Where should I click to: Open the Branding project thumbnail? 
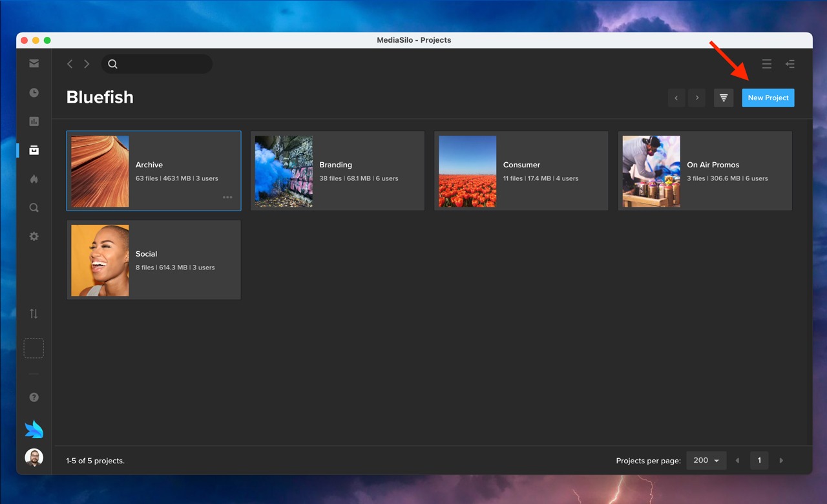tap(284, 171)
